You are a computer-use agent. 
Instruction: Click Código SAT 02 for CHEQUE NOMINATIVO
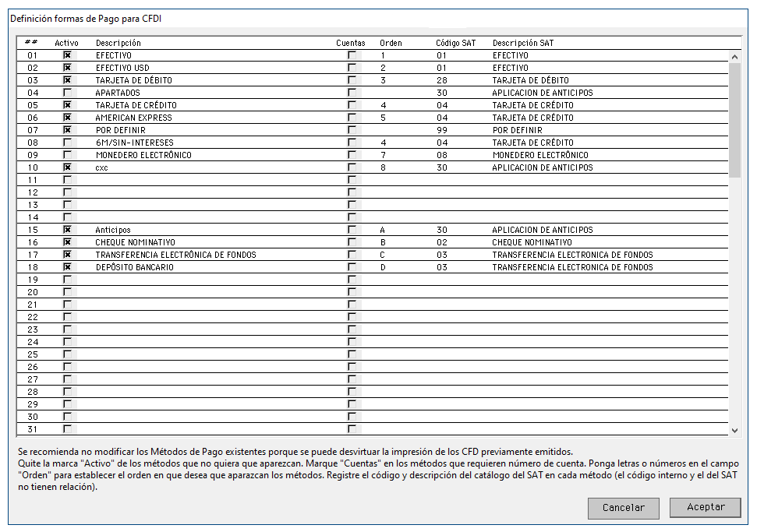(x=442, y=242)
